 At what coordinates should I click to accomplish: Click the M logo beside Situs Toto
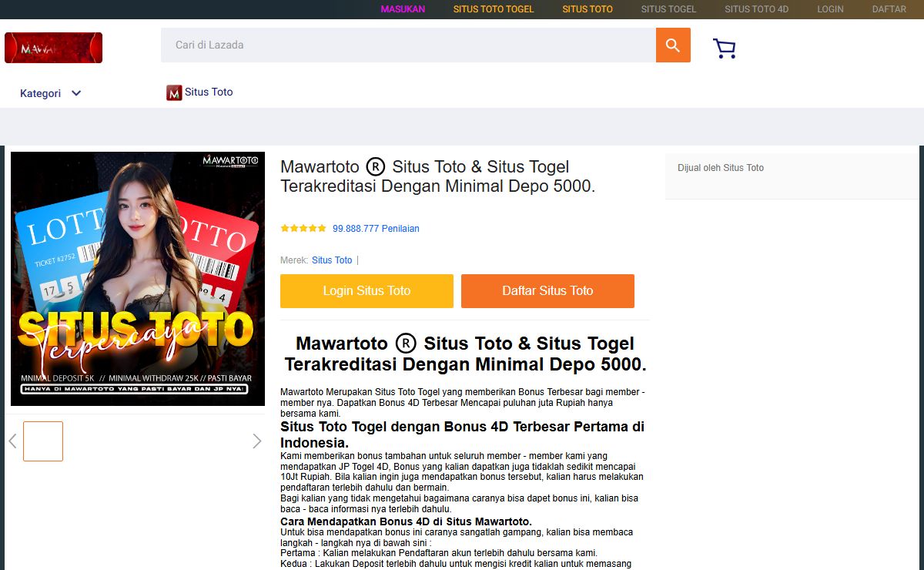tap(174, 92)
